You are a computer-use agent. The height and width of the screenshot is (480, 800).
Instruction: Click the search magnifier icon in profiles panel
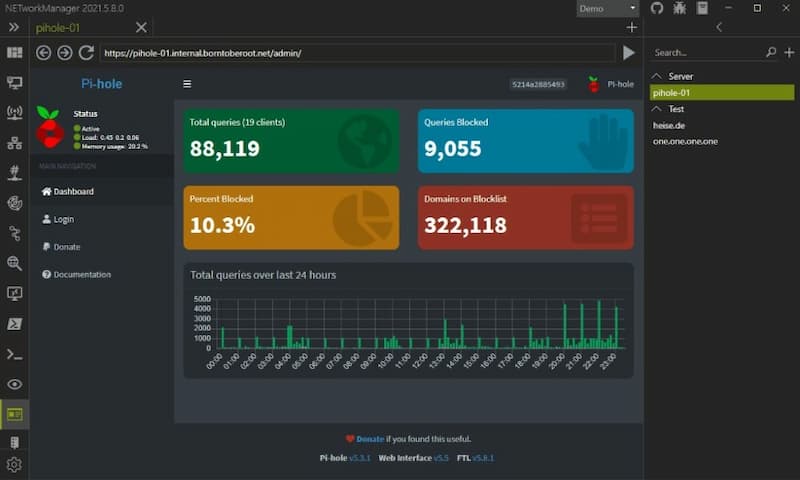pos(771,52)
